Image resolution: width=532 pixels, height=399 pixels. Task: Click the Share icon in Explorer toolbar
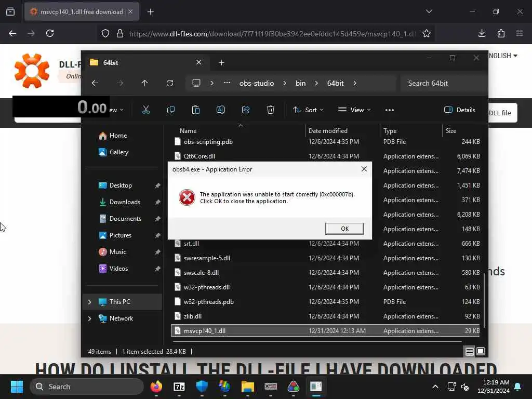246,110
